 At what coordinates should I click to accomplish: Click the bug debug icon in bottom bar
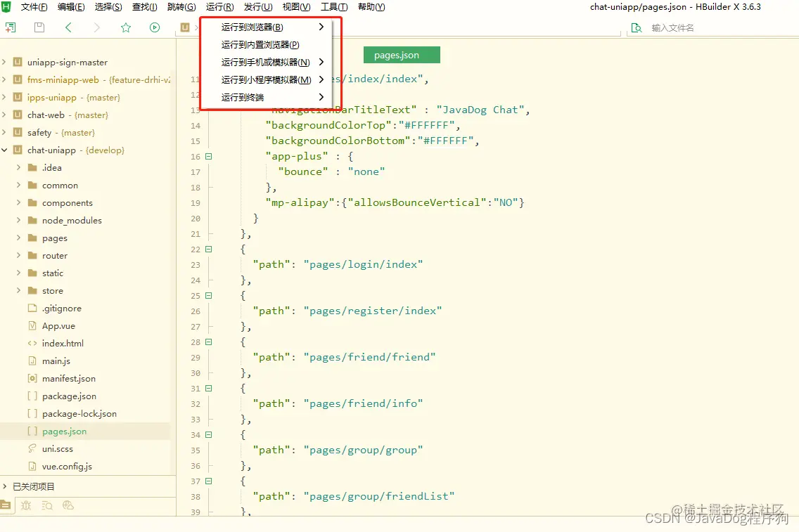[x=26, y=505]
